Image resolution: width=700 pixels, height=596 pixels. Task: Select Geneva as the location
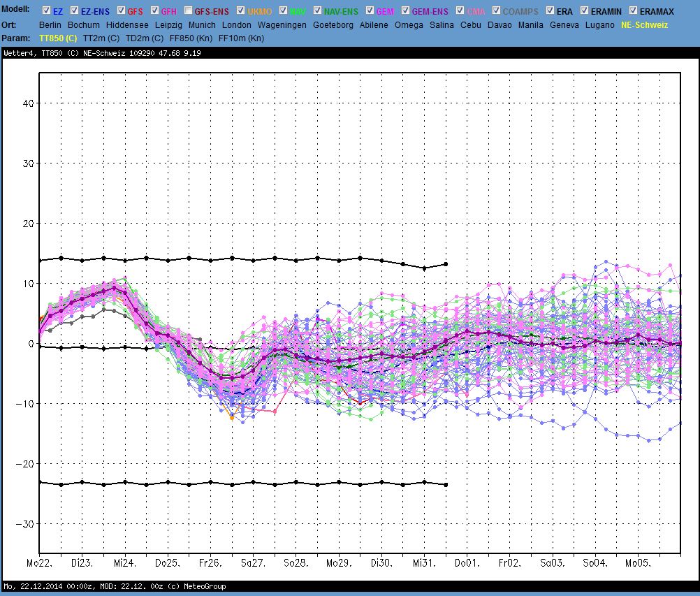tap(564, 25)
